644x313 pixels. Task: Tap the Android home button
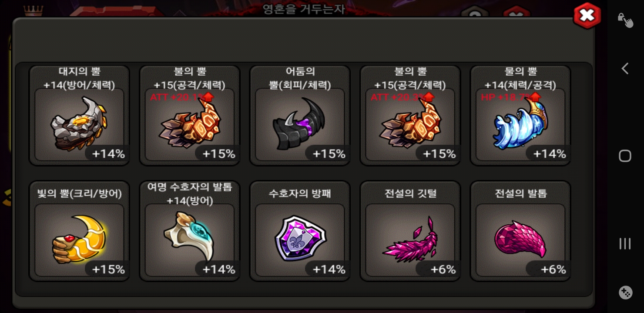(625, 156)
